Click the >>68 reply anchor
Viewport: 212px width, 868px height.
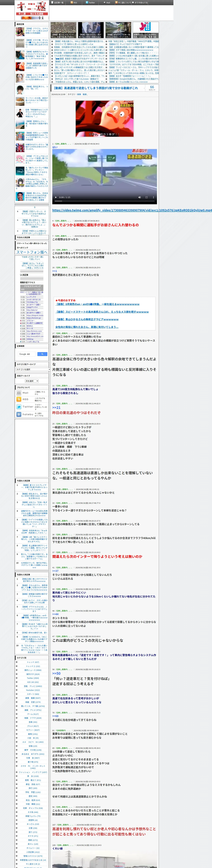point(55,716)
